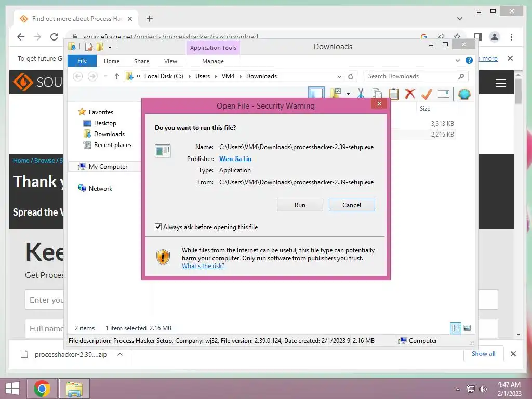This screenshot has height=399, width=532.
Task: Click the clipboard Paste icon
Action: pos(394,94)
